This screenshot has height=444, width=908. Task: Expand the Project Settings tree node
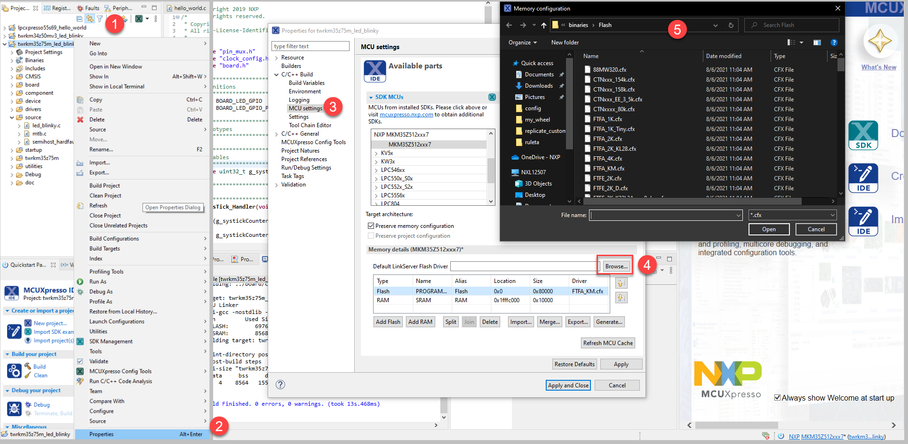click(x=12, y=52)
